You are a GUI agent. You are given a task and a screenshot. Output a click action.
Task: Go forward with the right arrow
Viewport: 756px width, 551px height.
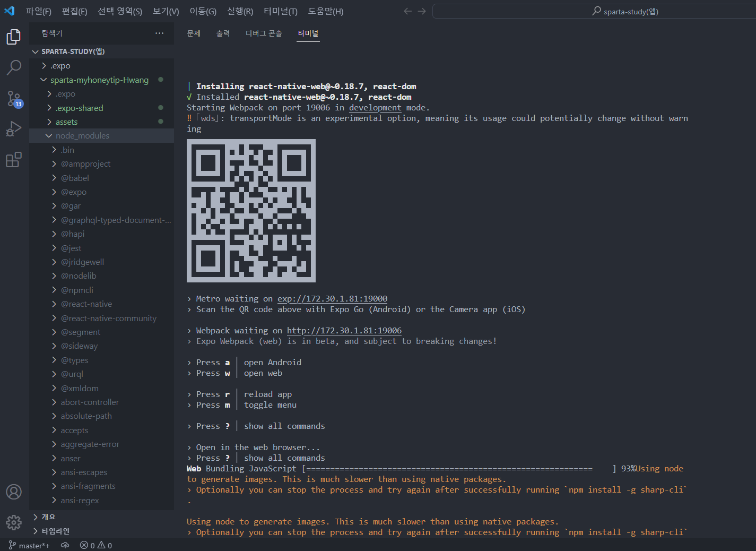(x=422, y=11)
